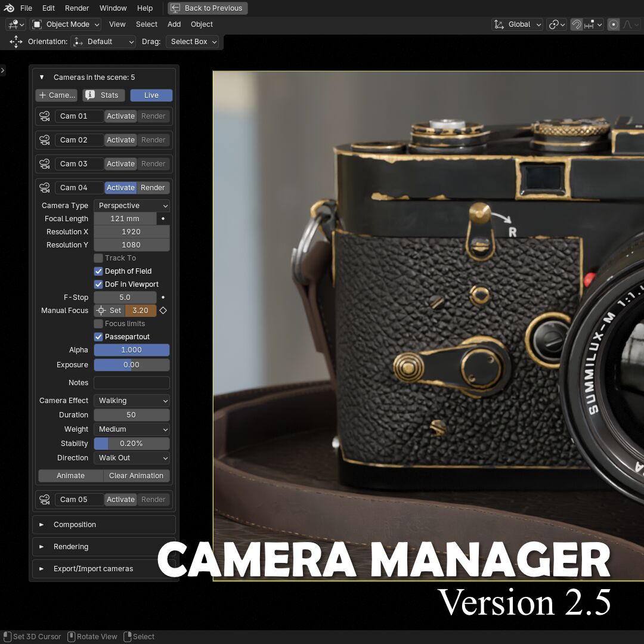Open the Render menu
The image size is (644, 644).
click(x=77, y=8)
